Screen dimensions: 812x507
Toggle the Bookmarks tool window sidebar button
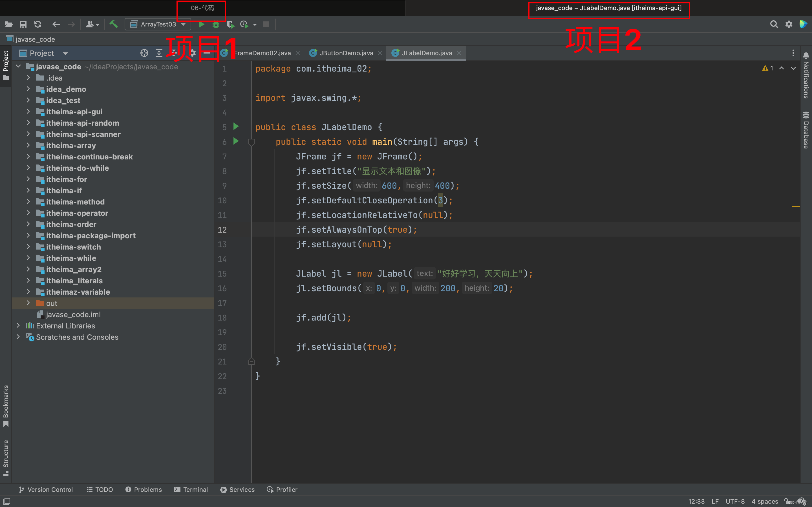[x=6, y=406]
